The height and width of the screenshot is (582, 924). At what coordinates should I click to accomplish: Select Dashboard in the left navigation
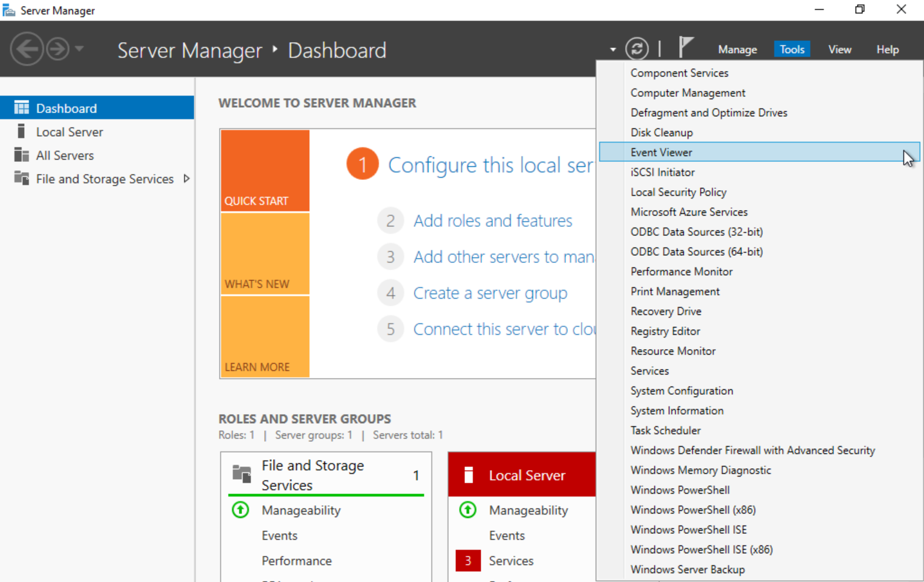click(x=97, y=108)
